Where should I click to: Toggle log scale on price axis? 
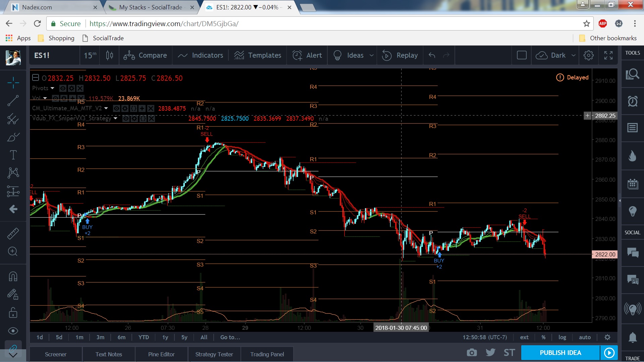tap(562, 337)
